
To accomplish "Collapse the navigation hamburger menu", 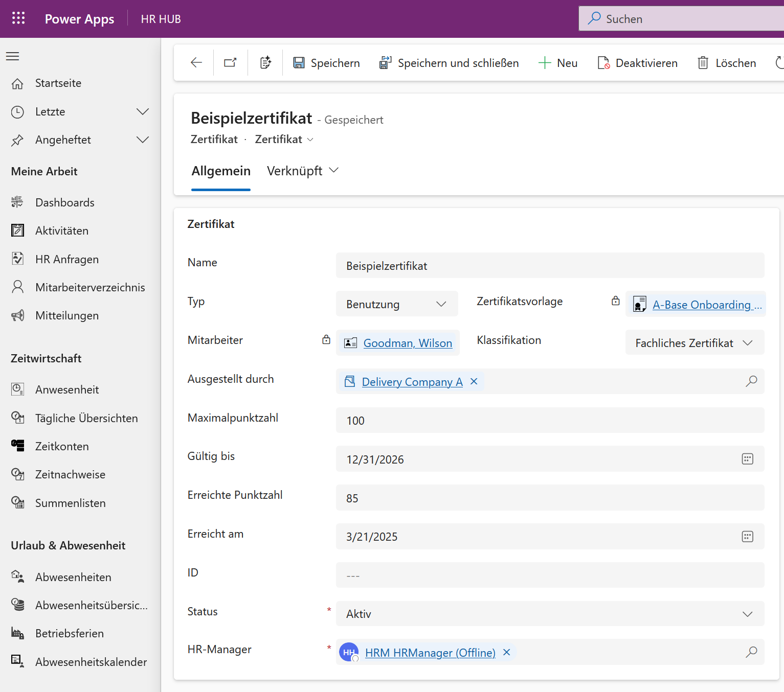I will pyautogui.click(x=13, y=56).
